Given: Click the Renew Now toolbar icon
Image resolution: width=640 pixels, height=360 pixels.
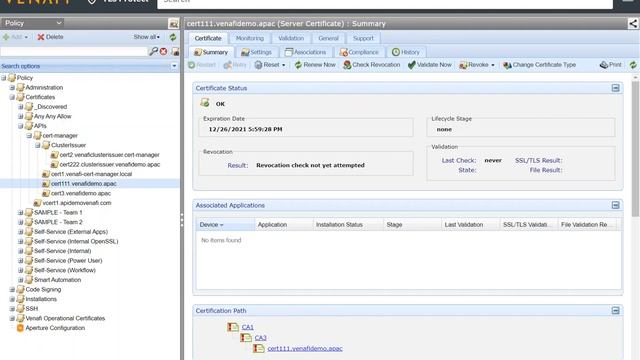Looking at the screenshot, I should [298, 65].
